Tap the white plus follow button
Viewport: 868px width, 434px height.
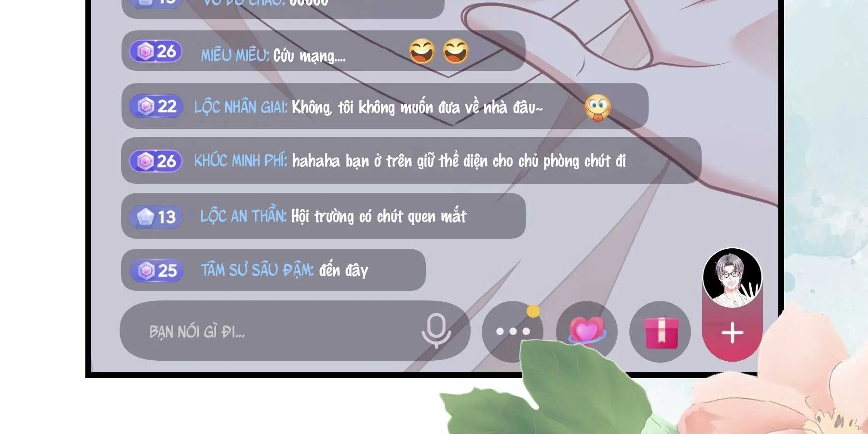tap(732, 333)
